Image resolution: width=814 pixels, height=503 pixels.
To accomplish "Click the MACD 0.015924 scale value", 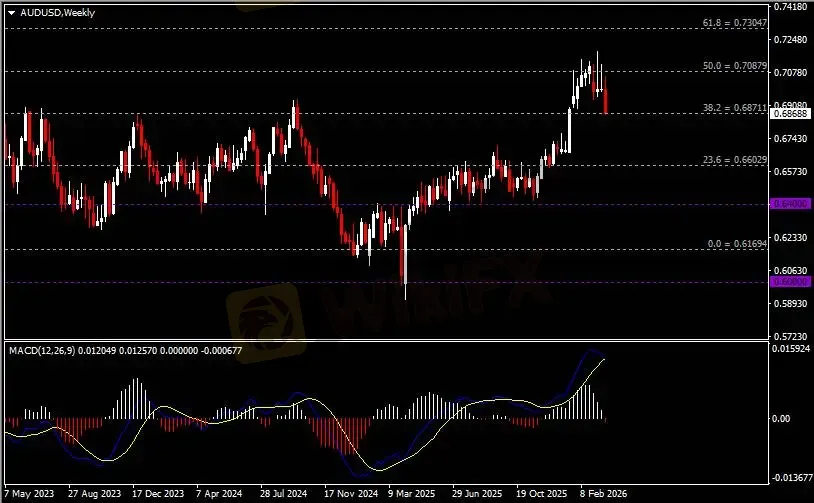I will pyautogui.click(x=790, y=349).
